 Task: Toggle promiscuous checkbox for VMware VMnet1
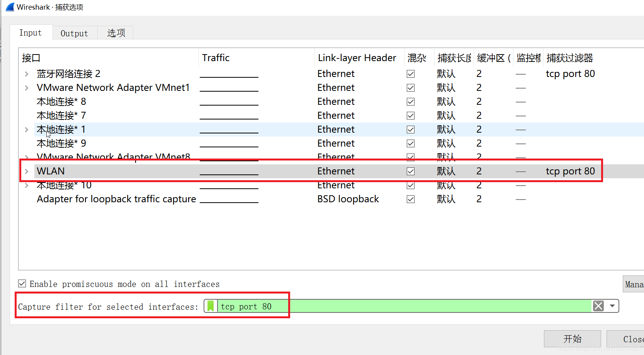411,88
